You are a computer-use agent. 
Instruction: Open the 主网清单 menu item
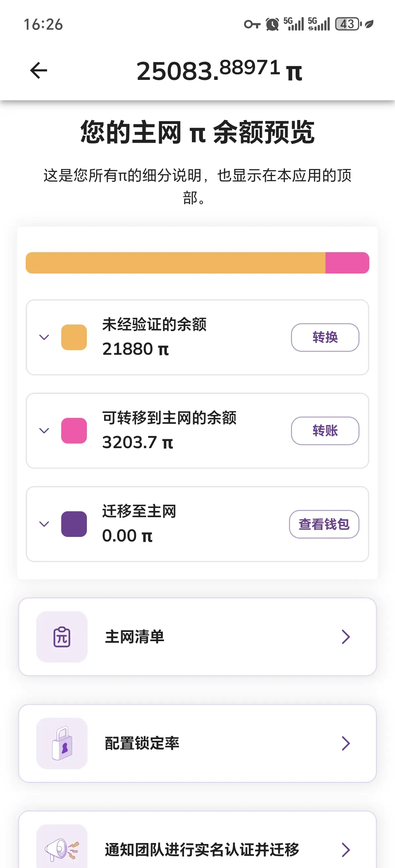(x=197, y=637)
